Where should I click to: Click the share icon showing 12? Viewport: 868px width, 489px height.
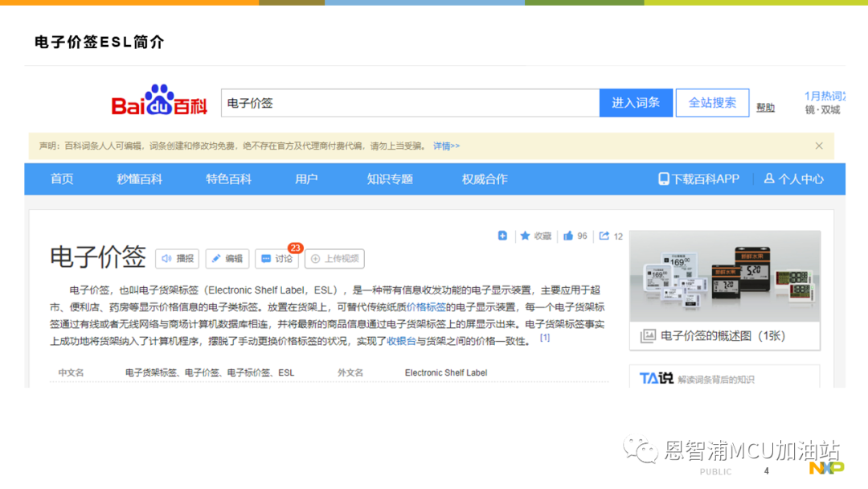(604, 236)
